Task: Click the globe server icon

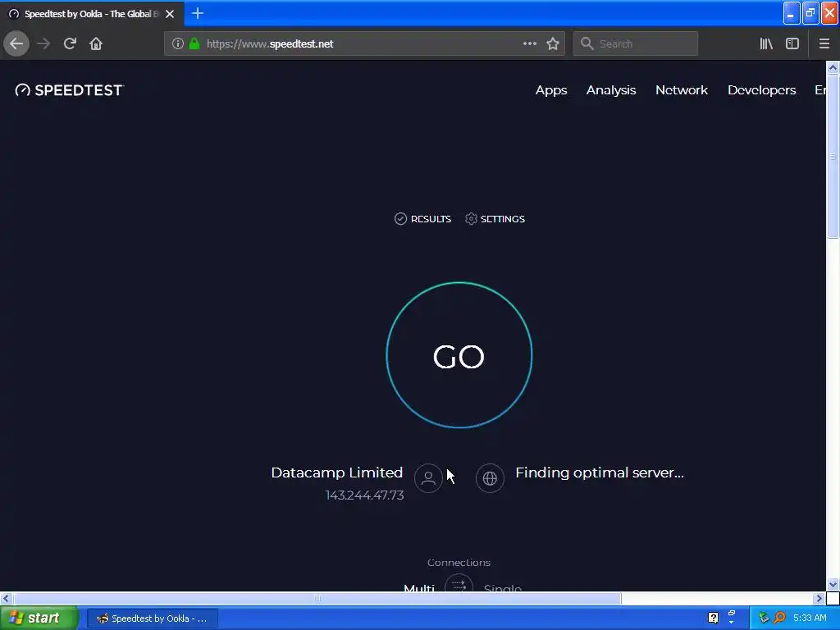Action: tap(490, 478)
